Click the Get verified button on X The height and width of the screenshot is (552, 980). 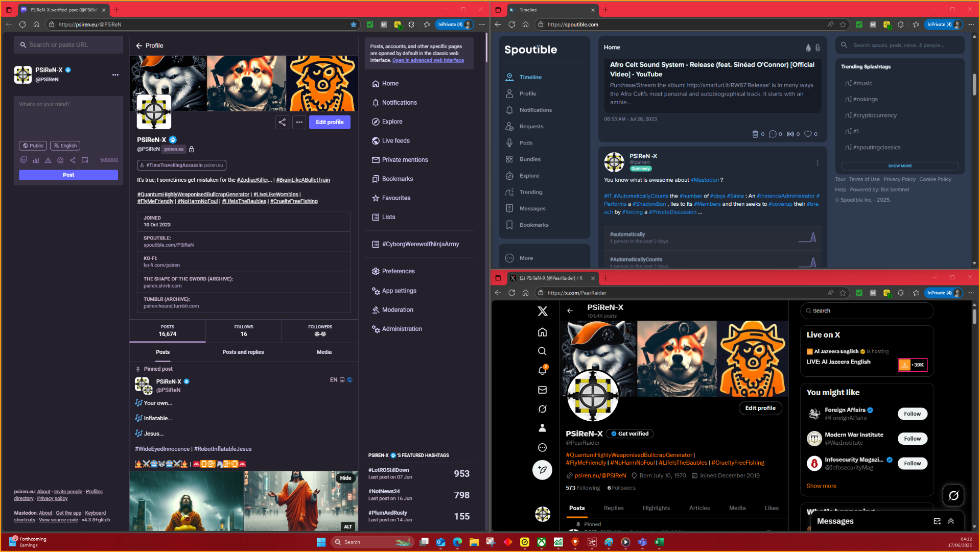tap(629, 434)
